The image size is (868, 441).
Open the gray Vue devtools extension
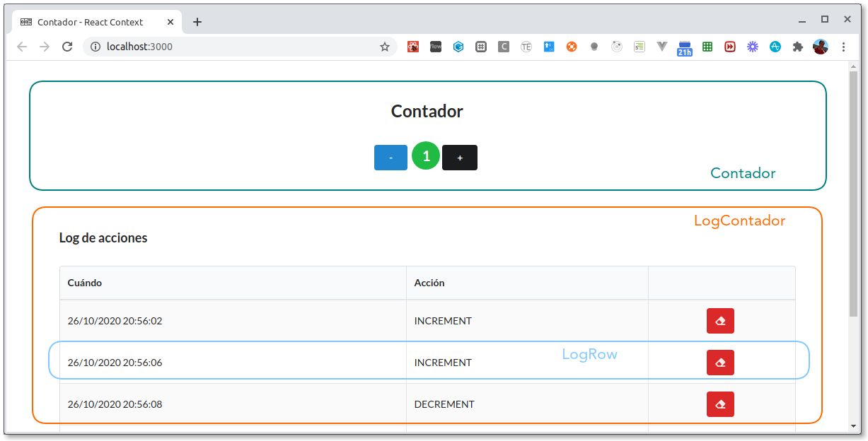click(x=662, y=47)
